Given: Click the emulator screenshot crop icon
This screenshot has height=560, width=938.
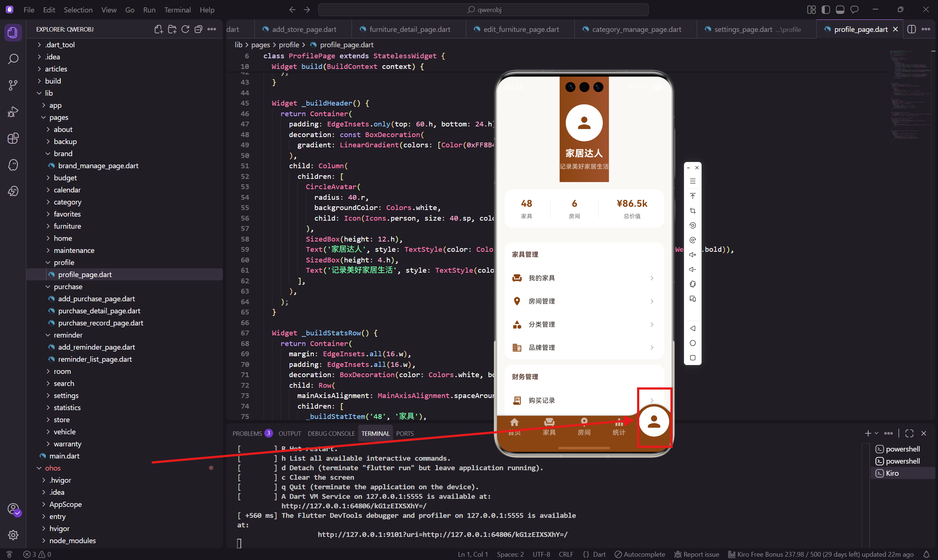Looking at the screenshot, I should pyautogui.click(x=692, y=211).
